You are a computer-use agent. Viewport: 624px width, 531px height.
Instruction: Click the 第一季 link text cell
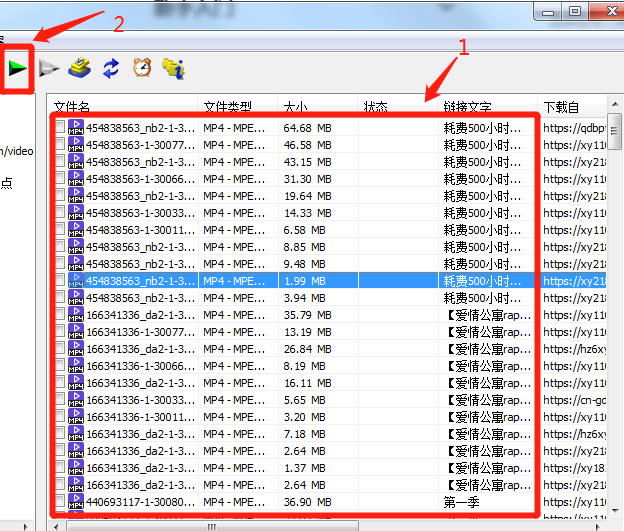point(461,502)
